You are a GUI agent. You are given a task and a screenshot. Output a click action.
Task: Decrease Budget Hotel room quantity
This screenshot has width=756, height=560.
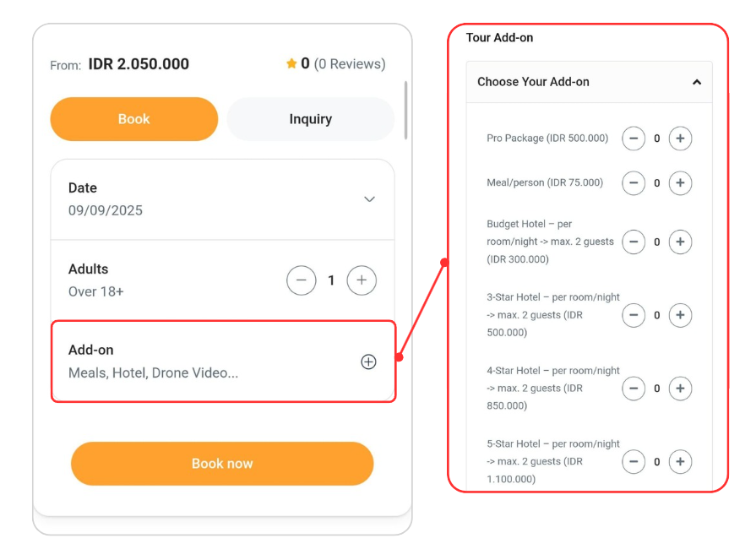pos(634,242)
